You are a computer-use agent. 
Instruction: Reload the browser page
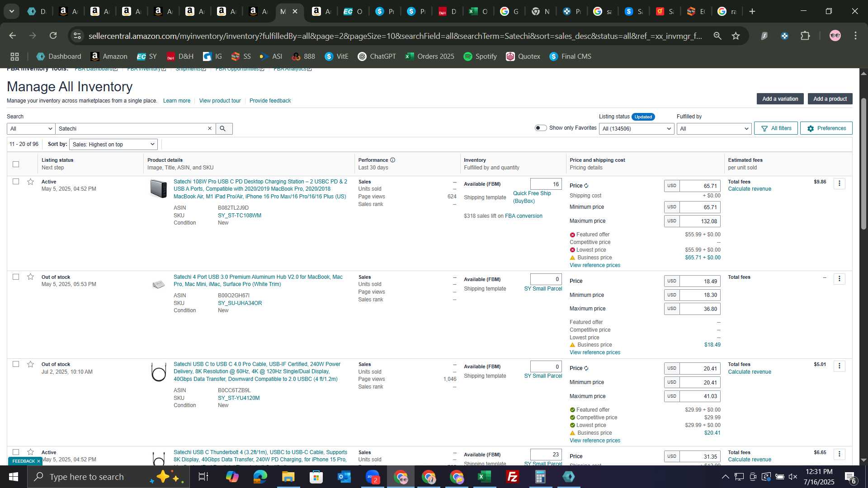point(53,36)
